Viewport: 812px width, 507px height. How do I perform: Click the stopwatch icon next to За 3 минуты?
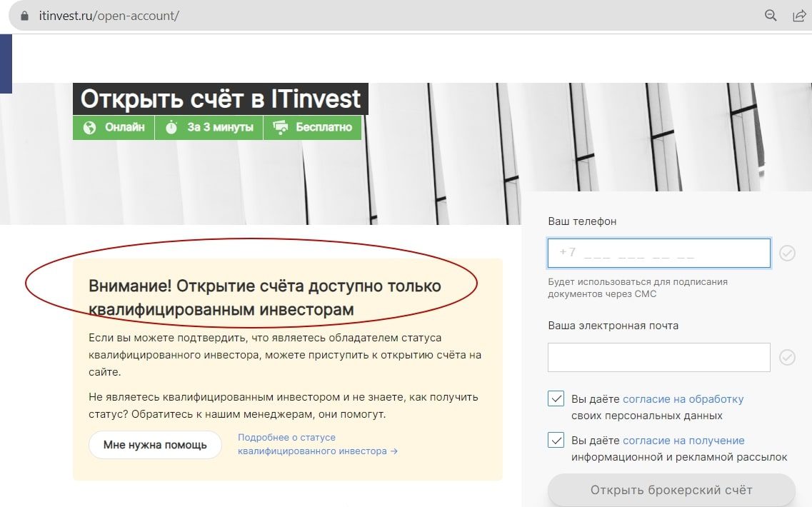point(171,127)
